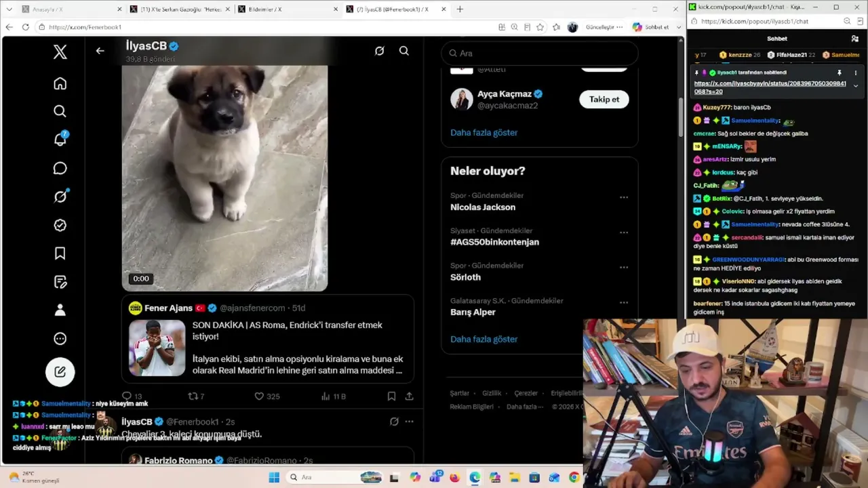Click the X logo in sidebar
The width and height of the screenshot is (868, 488).
60,52
